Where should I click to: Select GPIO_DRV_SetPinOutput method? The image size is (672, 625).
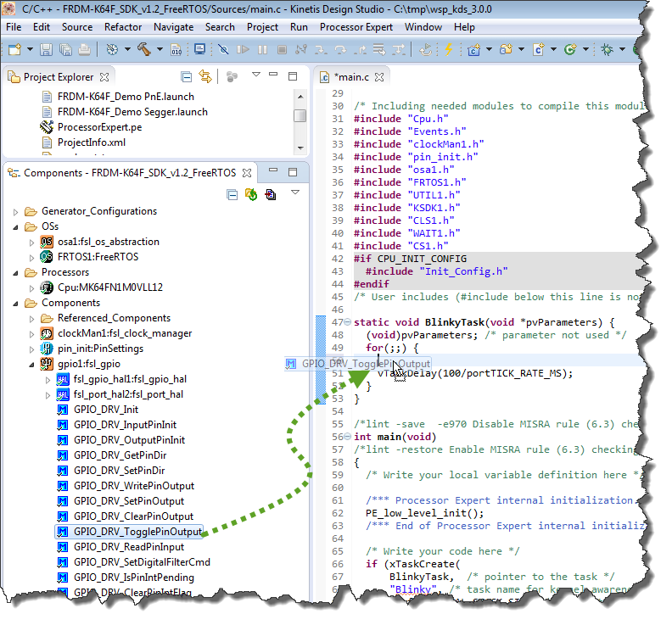128,501
